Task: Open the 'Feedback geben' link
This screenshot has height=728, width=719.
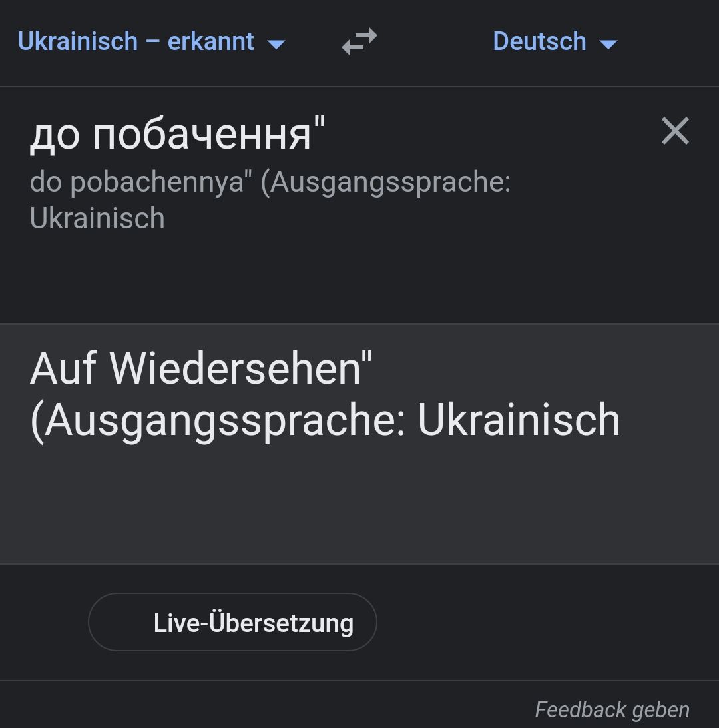Action: click(x=612, y=709)
